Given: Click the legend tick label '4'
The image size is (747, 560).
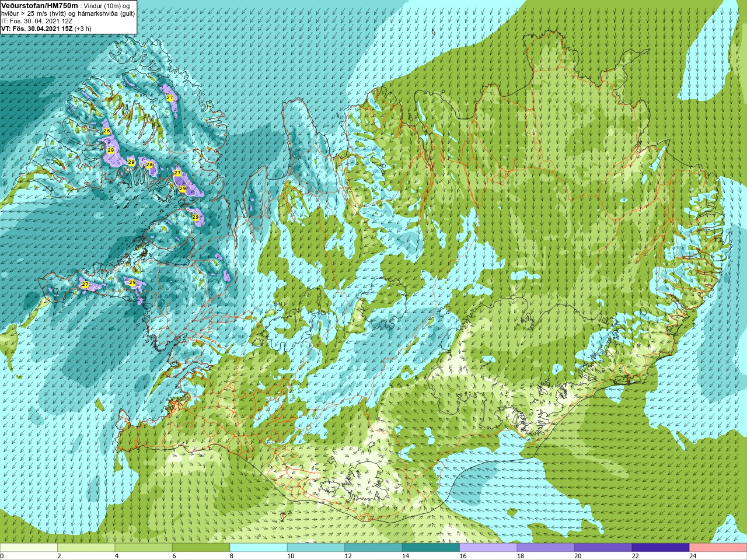Looking at the screenshot, I should [x=117, y=556].
